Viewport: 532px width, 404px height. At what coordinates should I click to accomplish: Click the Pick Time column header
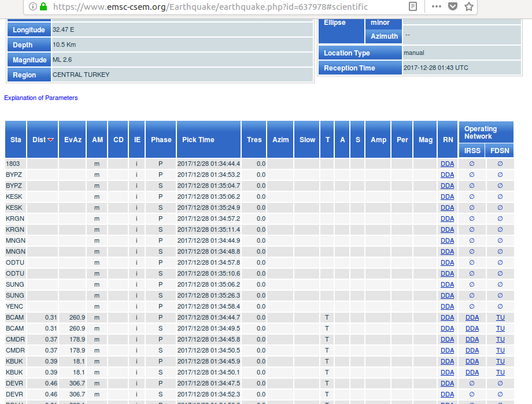[x=198, y=140]
